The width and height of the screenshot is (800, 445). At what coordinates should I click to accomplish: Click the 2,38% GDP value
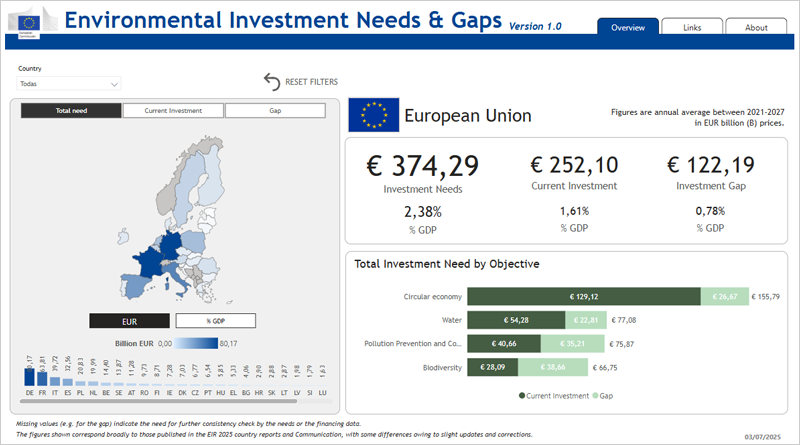[x=423, y=211]
